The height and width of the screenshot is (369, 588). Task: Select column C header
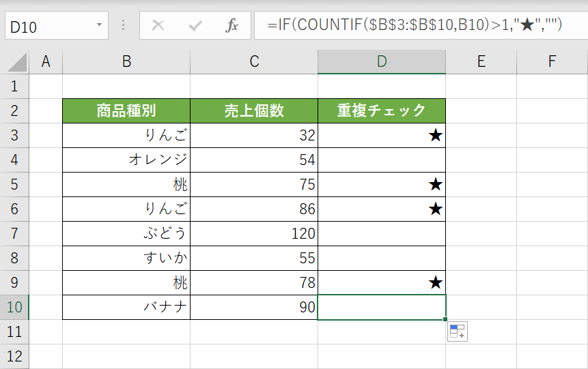coord(254,61)
